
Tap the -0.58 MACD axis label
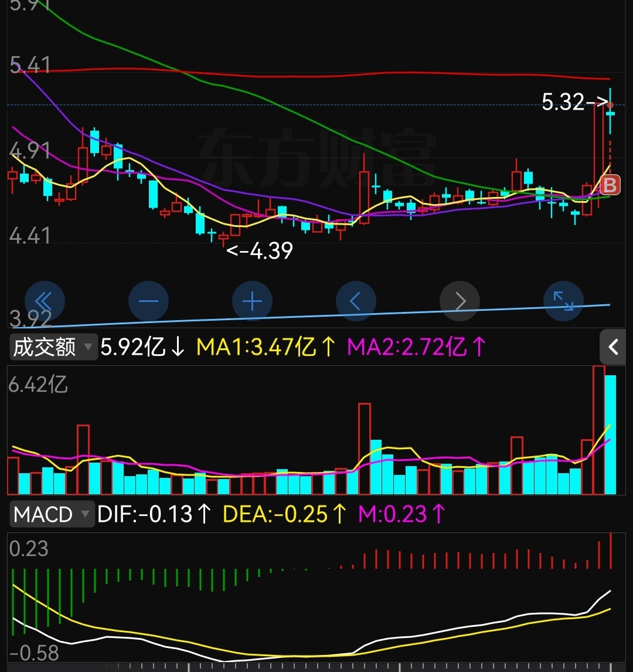(34, 653)
